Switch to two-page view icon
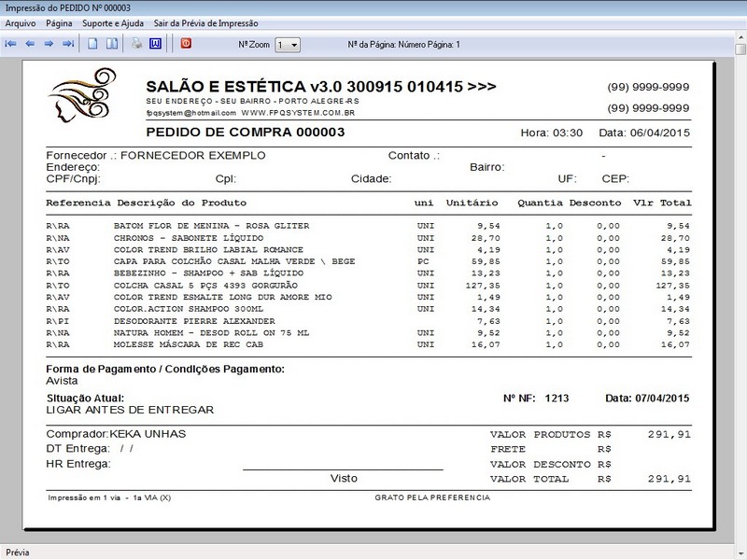The width and height of the screenshot is (747, 560). pos(111,44)
